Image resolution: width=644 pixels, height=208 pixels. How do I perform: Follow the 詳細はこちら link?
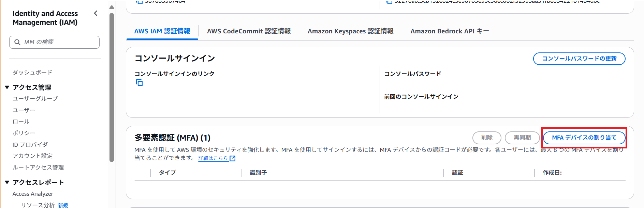click(x=213, y=158)
